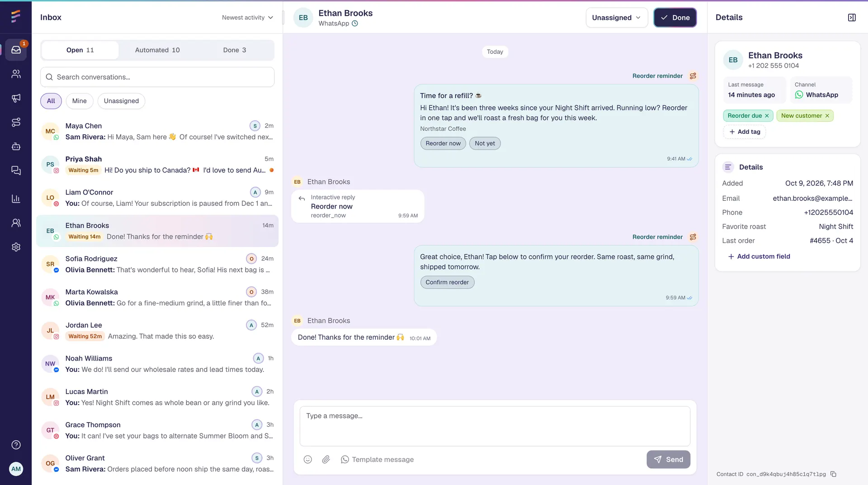Collapse the Details panel icon
Viewport: 868px width, 485px height.
[x=852, y=18]
